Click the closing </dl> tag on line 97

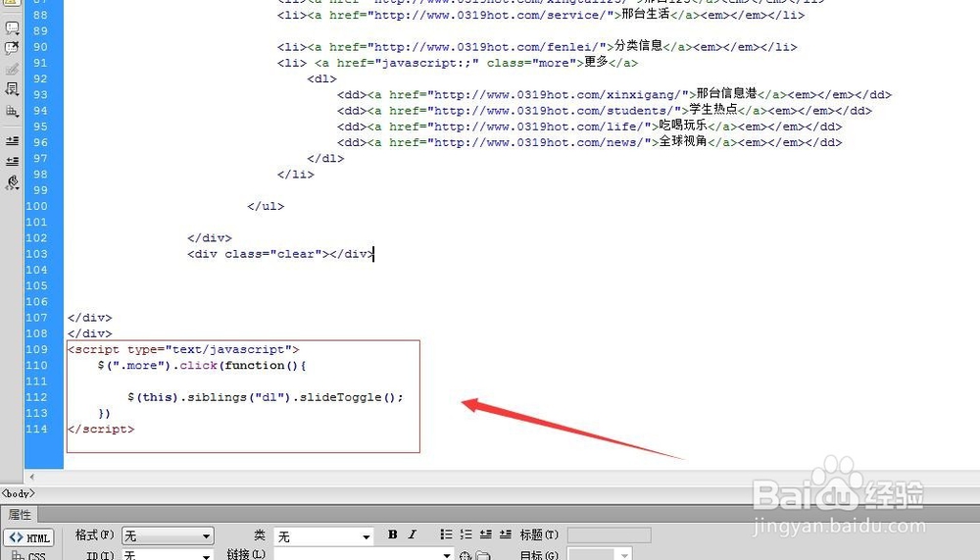pyautogui.click(x=325, y=158)
